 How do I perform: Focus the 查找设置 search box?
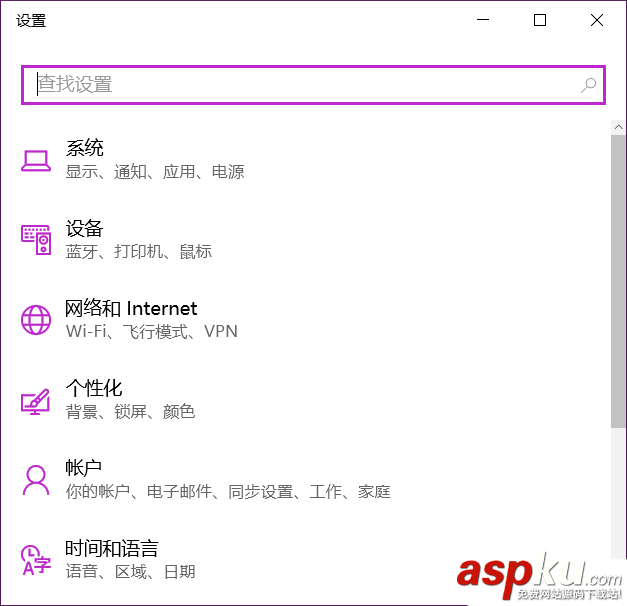pos(314,85)
